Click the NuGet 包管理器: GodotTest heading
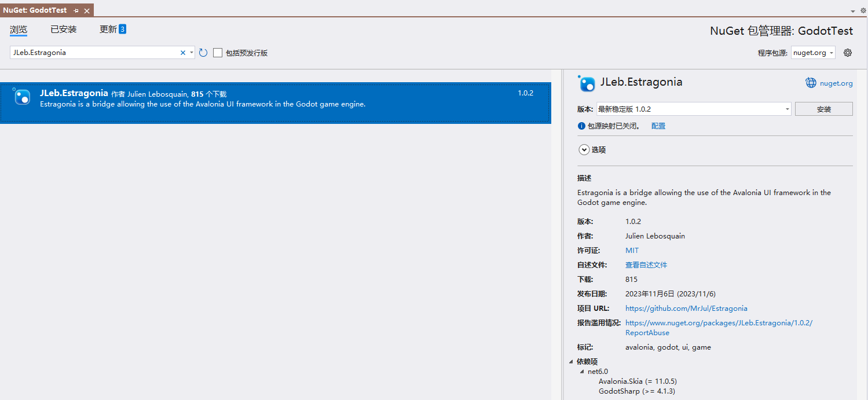 click(x=781, y=31)
